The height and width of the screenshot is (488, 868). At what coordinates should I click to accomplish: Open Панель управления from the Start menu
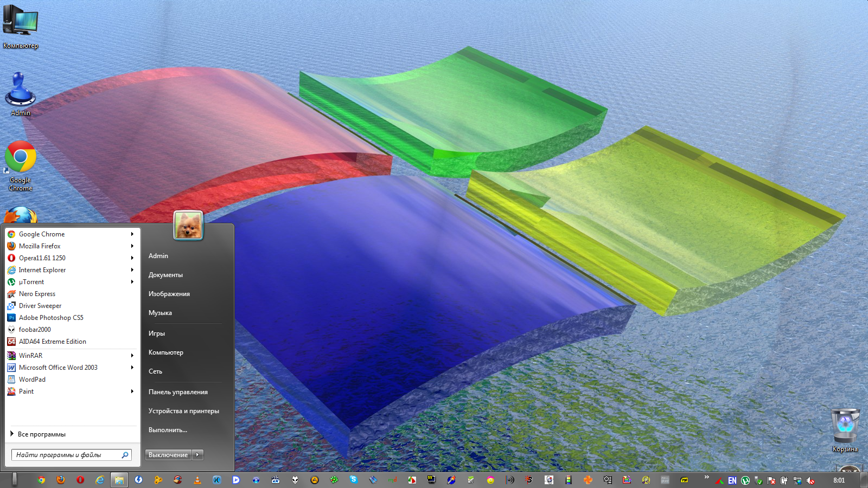pos(178,392)
